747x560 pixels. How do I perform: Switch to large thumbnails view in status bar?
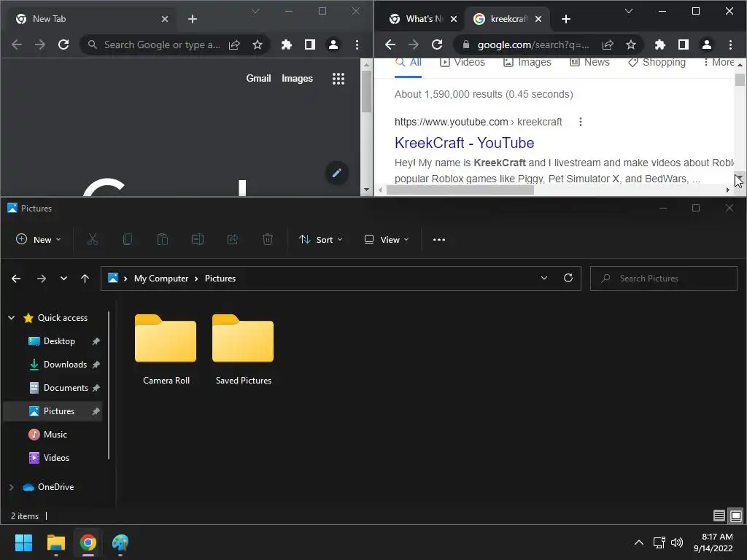point(736,516)
